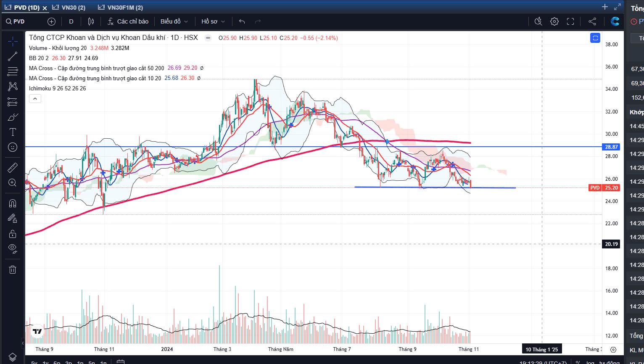The image size is (644, 364).
Task: Open the D interval selector
Action: pos(71,21)
